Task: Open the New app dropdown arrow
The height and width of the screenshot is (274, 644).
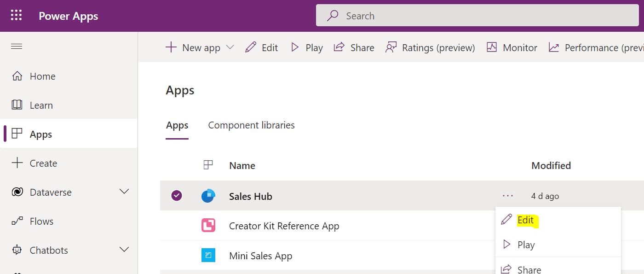Action: coord(230,47)
